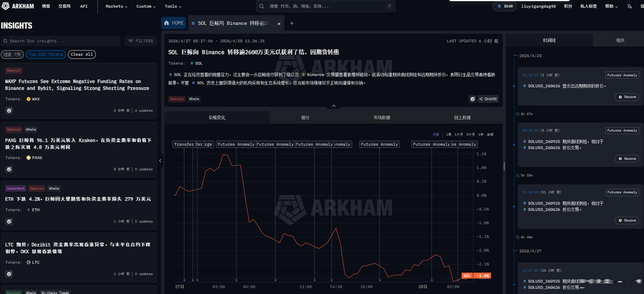Switch to the HOME tab
The width and height of the screenshot is (644, 294).
[174, 23]
